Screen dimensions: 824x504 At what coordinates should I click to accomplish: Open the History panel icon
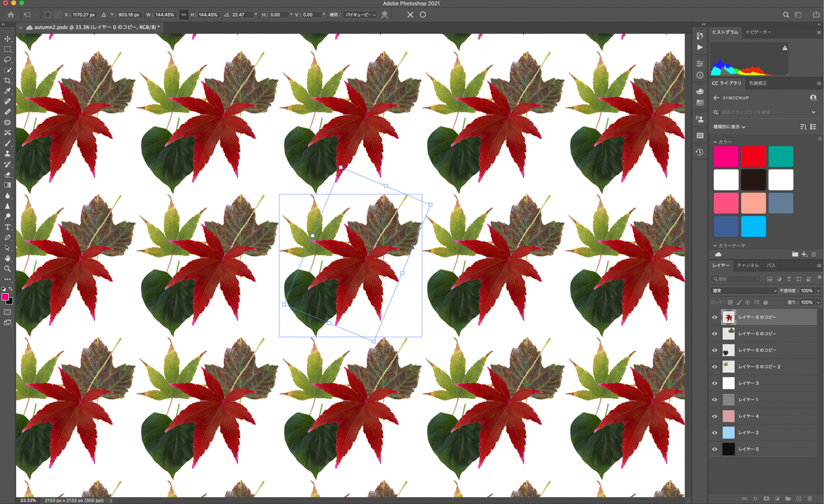[x=700, y=152]
